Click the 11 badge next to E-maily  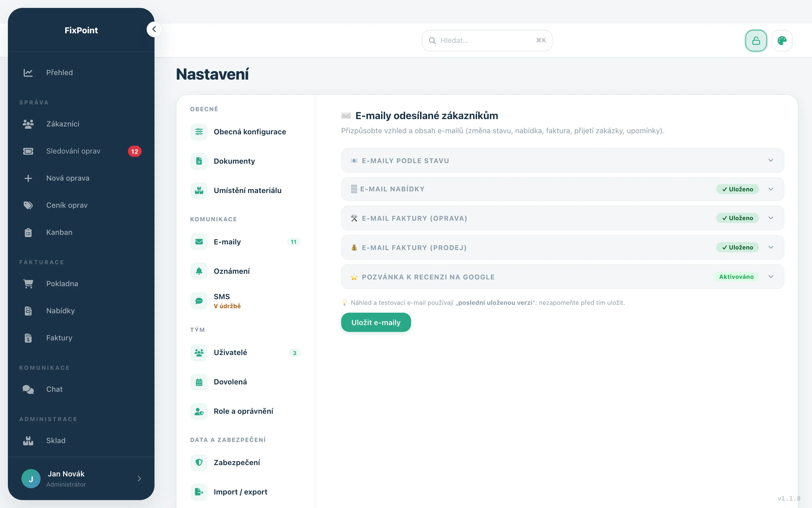294,242
